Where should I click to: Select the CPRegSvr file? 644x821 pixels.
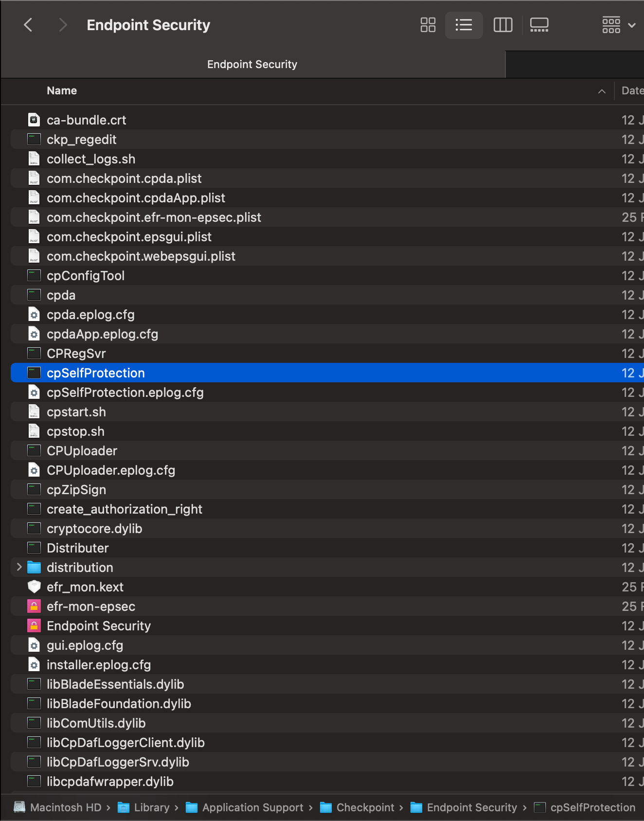click(327, 353)
